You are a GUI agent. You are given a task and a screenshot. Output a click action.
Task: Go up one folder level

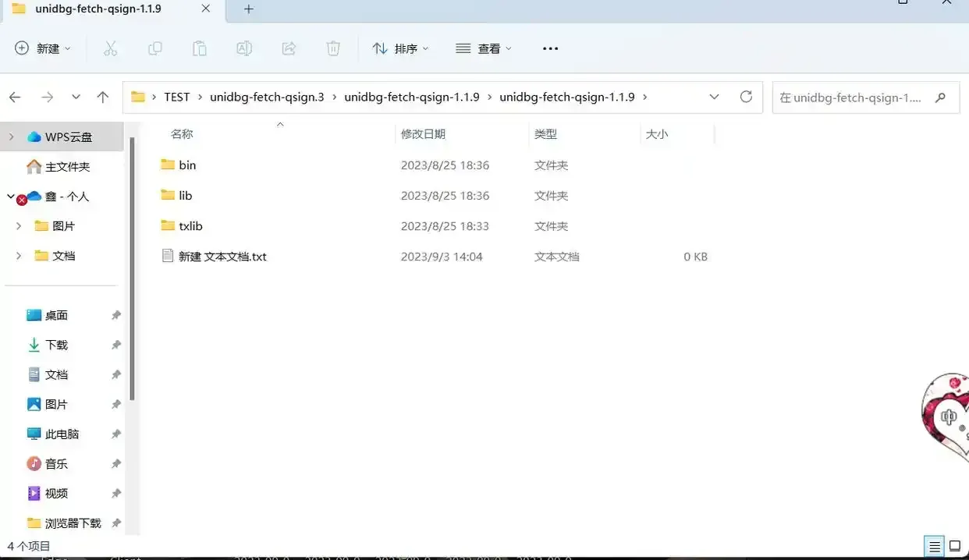[x=103, y=97]
